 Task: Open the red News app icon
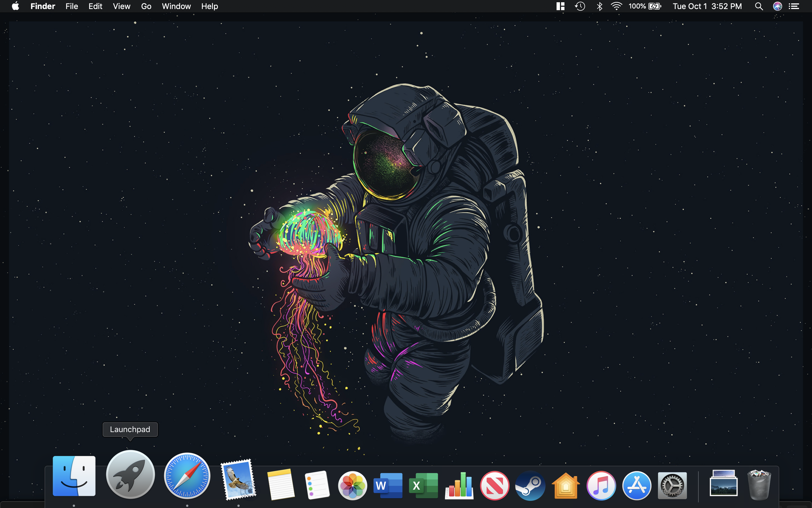495,485
